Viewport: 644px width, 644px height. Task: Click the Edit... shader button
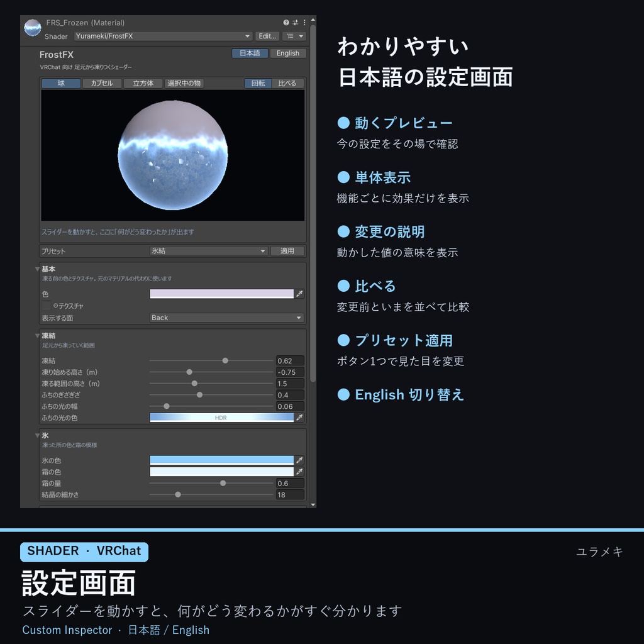(267, 36)
